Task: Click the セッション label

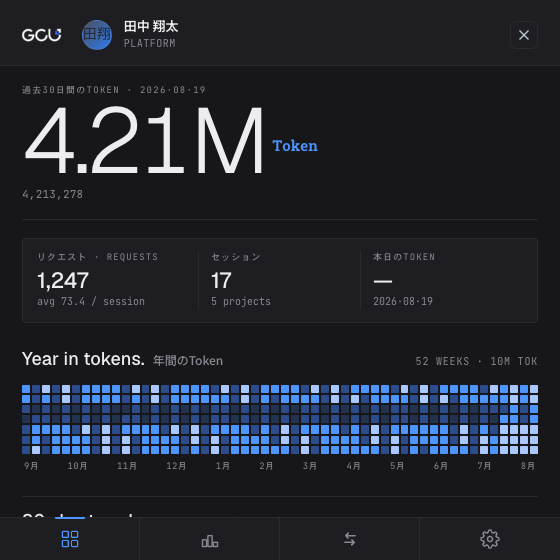Action: (236, 257)
